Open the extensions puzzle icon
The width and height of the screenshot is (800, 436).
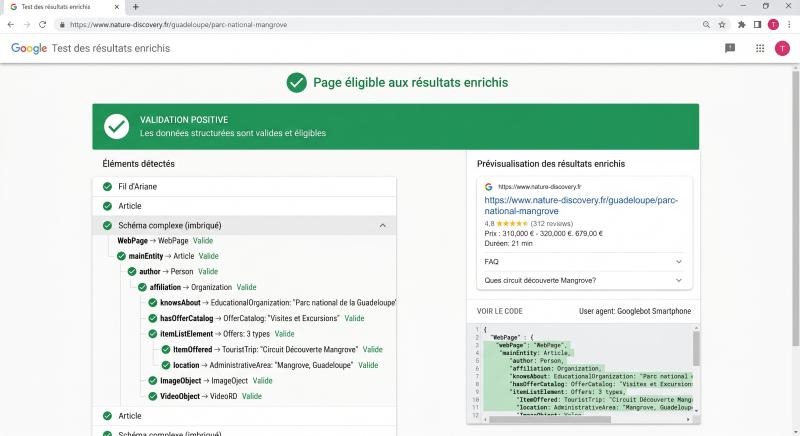[x=741, y=24]
